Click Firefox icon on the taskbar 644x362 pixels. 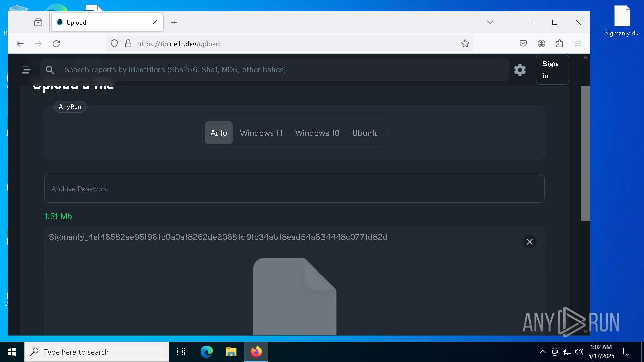click(x=256, y=352)
